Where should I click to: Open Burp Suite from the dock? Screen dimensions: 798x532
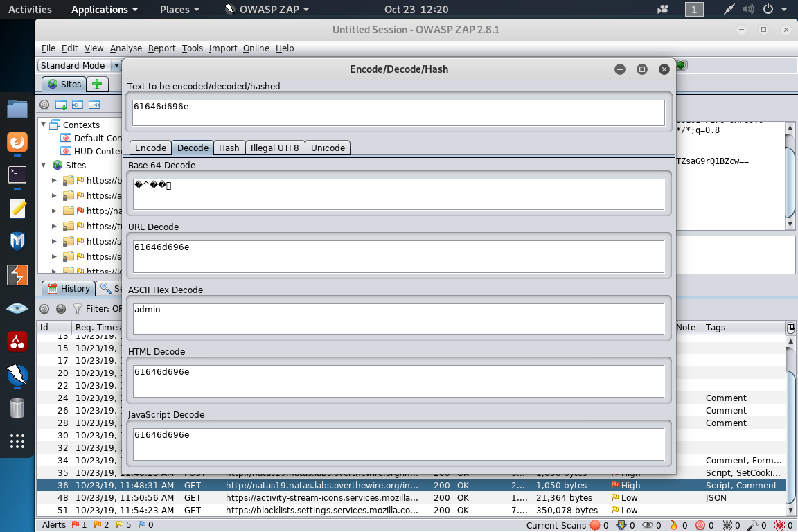click(17, 275)
